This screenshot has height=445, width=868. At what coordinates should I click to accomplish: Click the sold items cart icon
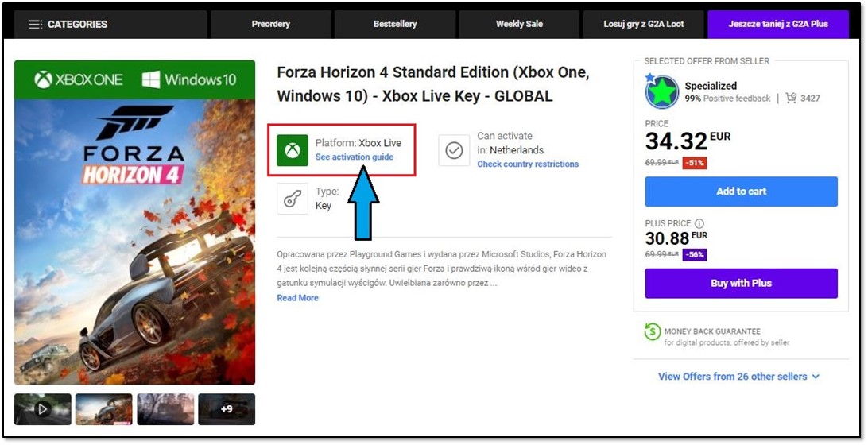click(x=791, y=98)
